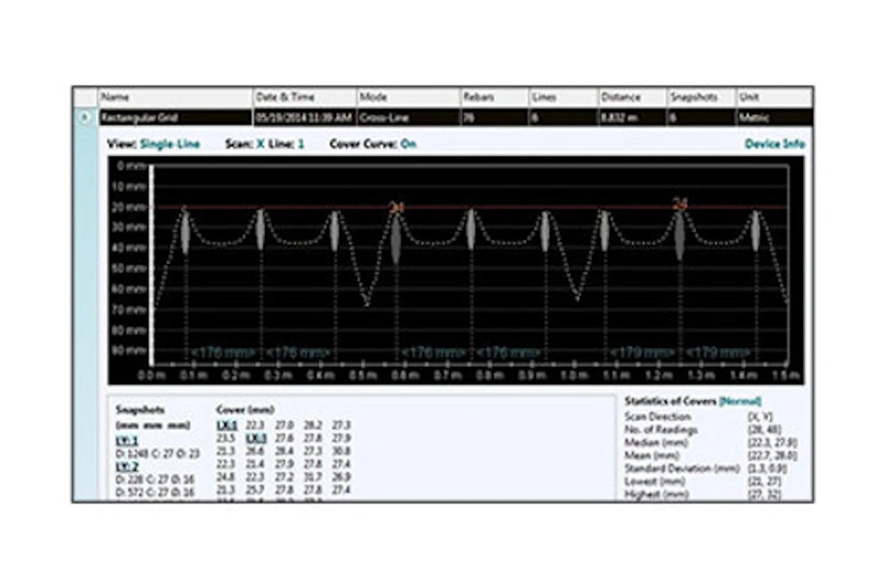This screenshot has height=588, width=884.
Task: Click the 'Normal' statistics mode link
Action: point(740,401)
